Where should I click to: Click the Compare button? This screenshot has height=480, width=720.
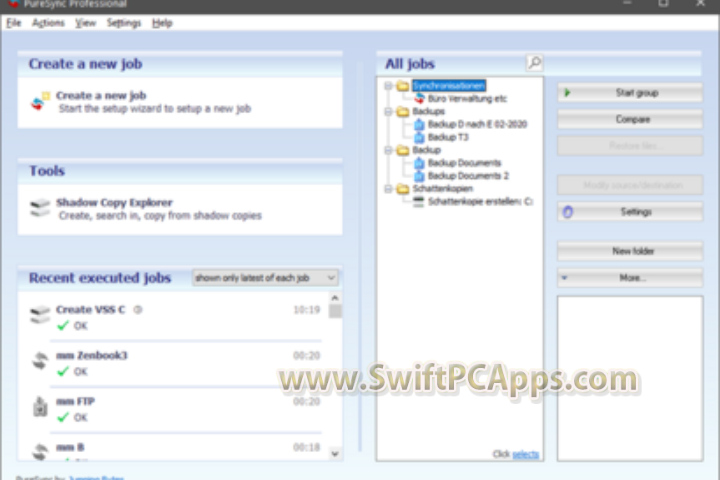tap(630, 119)
